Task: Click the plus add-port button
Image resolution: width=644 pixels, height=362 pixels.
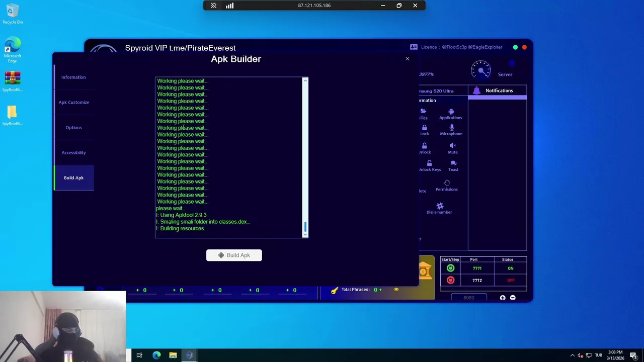Action: (503, 298)
